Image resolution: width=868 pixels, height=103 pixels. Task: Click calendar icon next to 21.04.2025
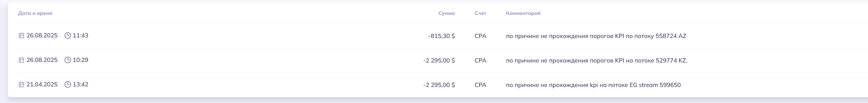point(21,84)
